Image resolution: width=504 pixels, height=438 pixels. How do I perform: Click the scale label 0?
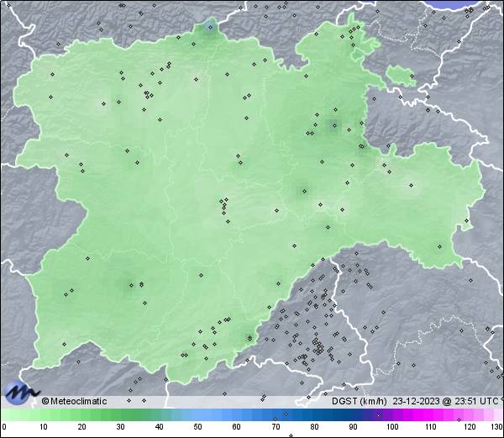click(x=4, y=427)
